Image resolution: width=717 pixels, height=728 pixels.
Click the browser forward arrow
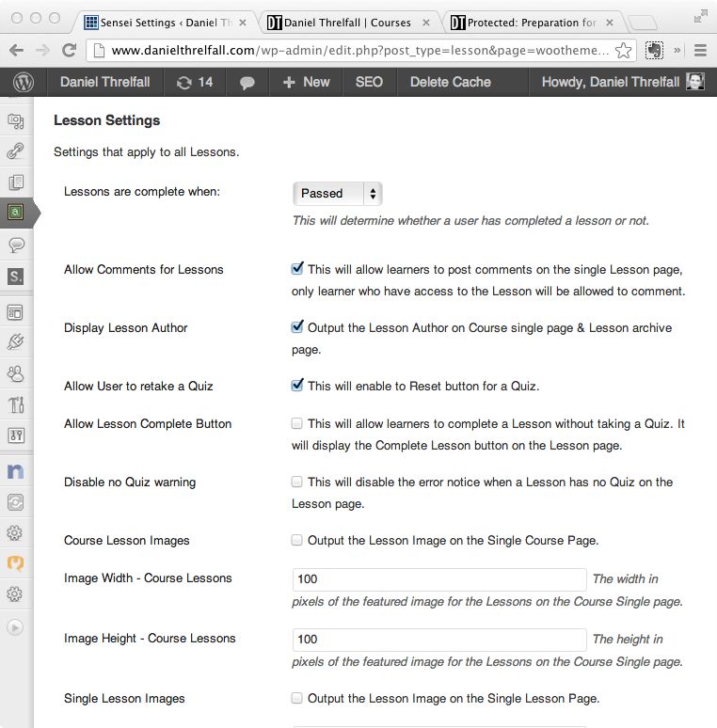coord(42,50)
